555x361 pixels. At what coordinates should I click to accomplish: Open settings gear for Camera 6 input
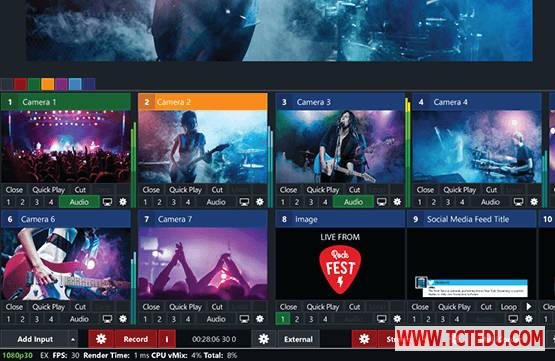123,319
